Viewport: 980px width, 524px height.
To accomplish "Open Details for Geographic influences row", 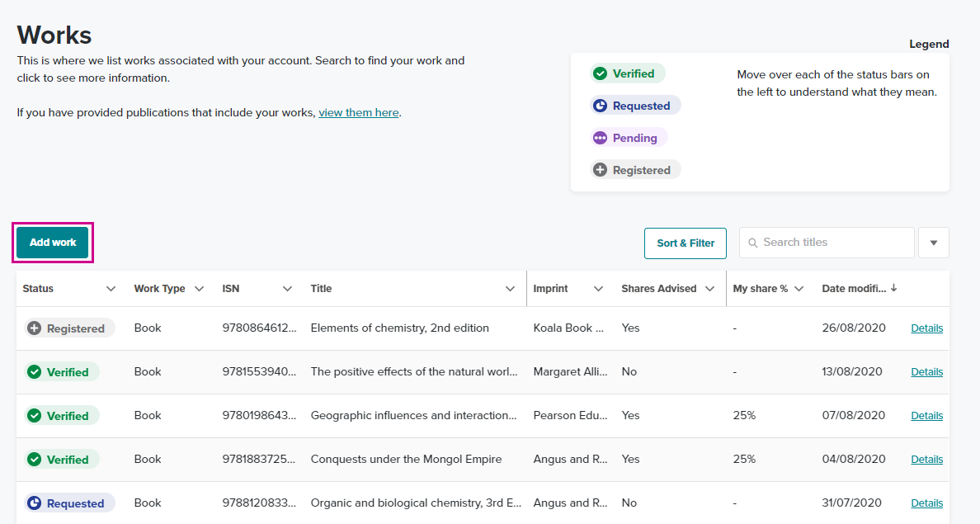I will 927,416.
